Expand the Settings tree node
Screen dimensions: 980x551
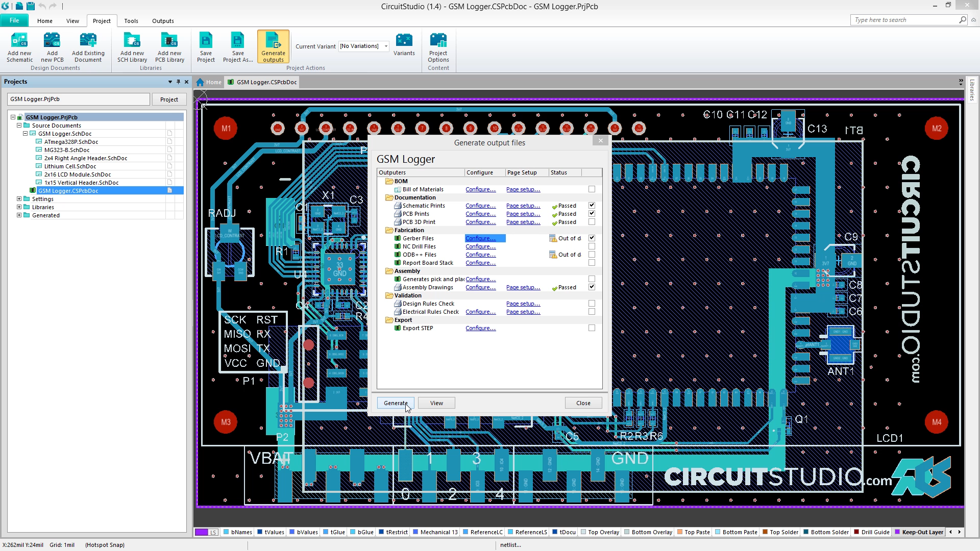(19, 199)
